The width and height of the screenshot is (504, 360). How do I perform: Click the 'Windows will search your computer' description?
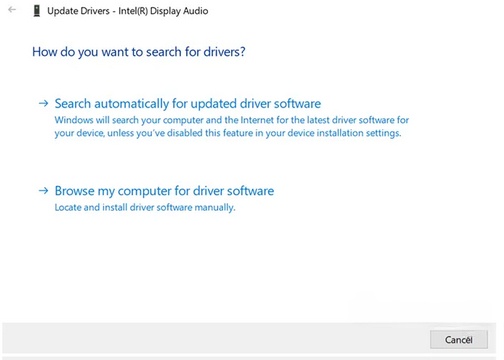(232, 126)
